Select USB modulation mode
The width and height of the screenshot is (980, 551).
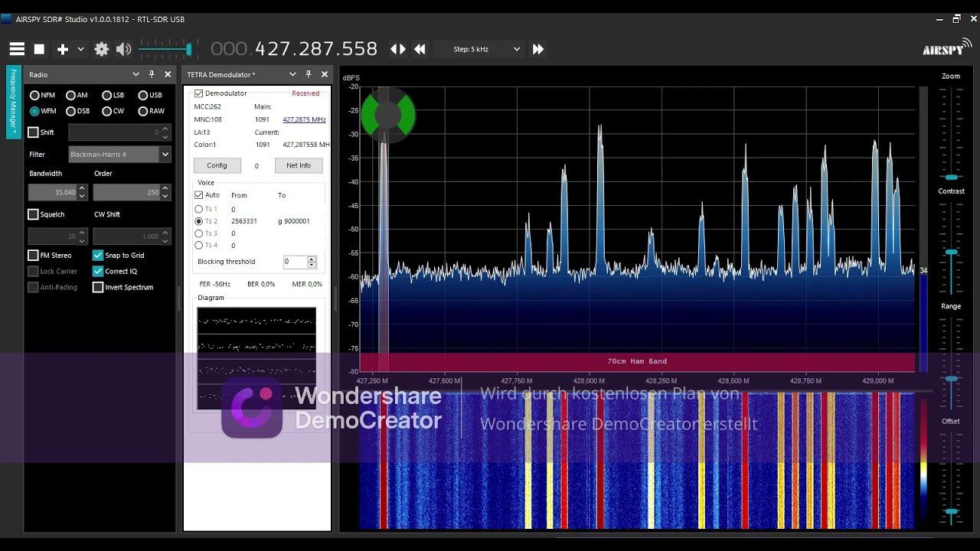pos(149,96)
